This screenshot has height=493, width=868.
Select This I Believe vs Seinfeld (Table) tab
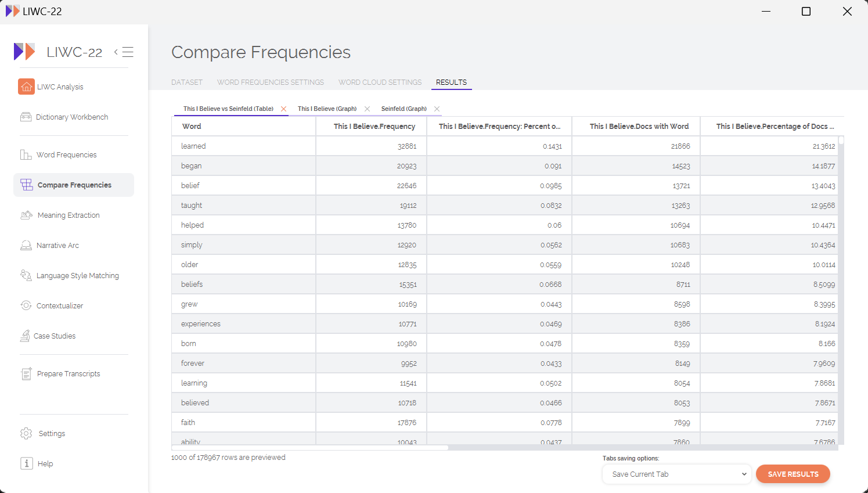(x=228, y=109)
